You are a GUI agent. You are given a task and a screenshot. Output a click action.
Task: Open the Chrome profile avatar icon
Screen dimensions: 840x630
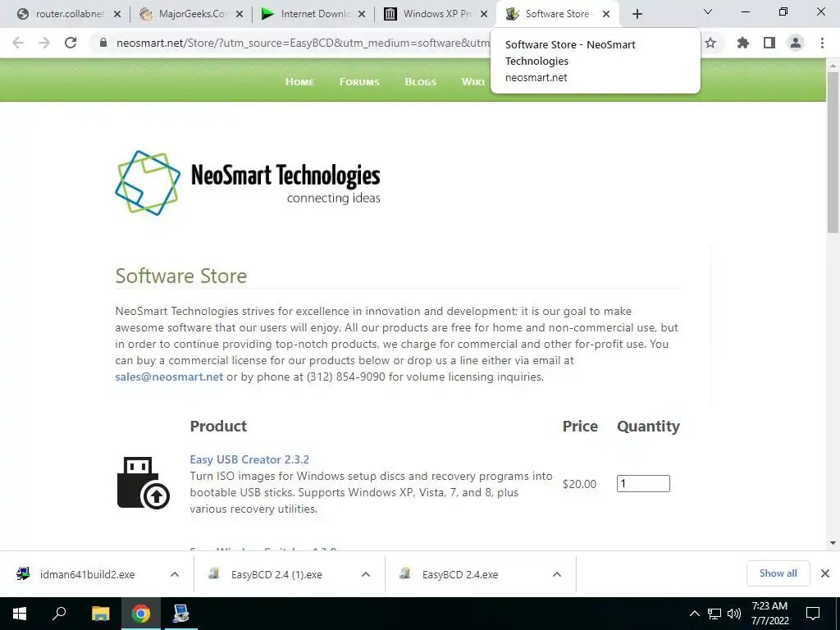point(796,43)
